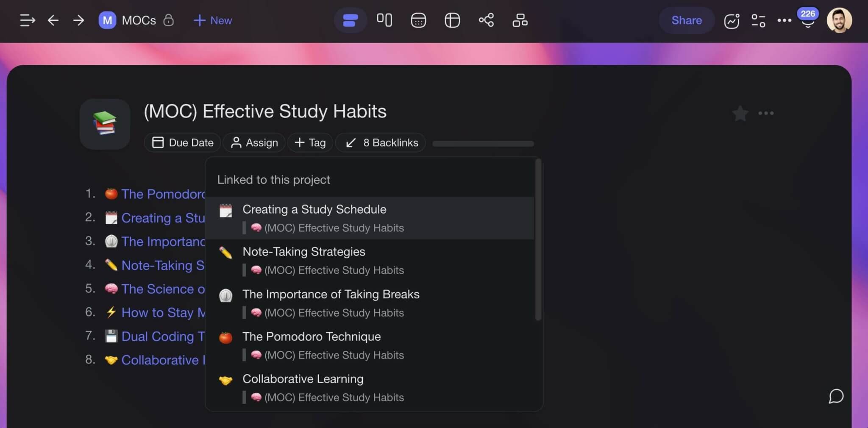This screenshot has width=868, height=428.
Task: Click the project progress bar
Action: [483, 144]
